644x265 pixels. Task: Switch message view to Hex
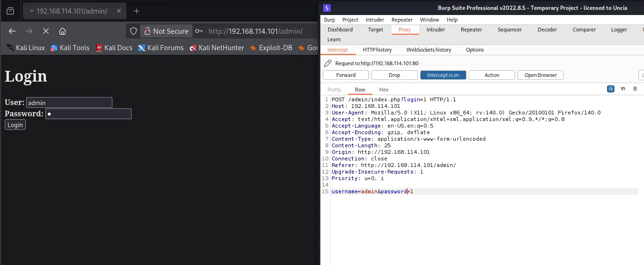coord(384,90)
